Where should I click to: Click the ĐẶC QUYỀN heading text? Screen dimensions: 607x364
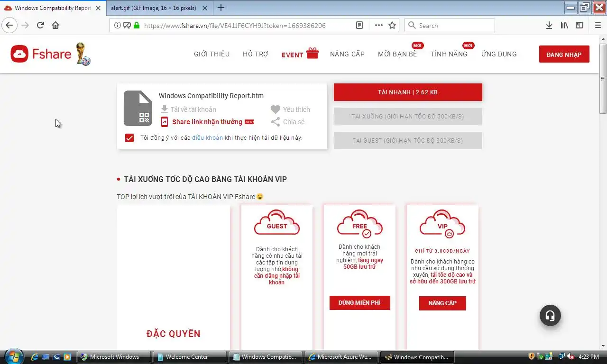click(x=174, y=334)
